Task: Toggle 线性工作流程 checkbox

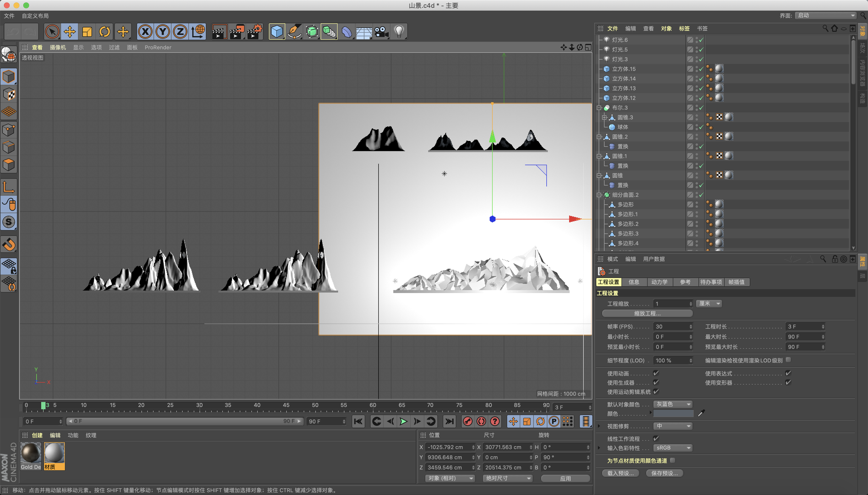Action: click(656, 438)
